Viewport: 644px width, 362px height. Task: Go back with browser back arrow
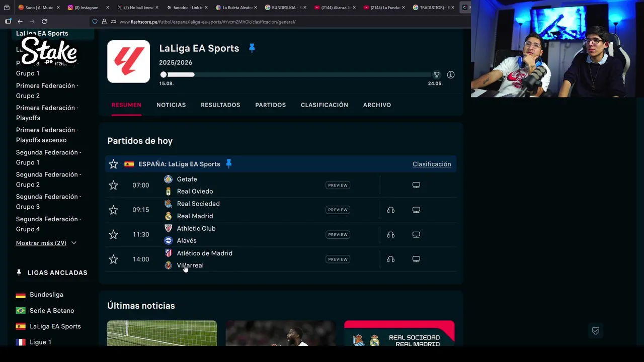pos(20,22)
